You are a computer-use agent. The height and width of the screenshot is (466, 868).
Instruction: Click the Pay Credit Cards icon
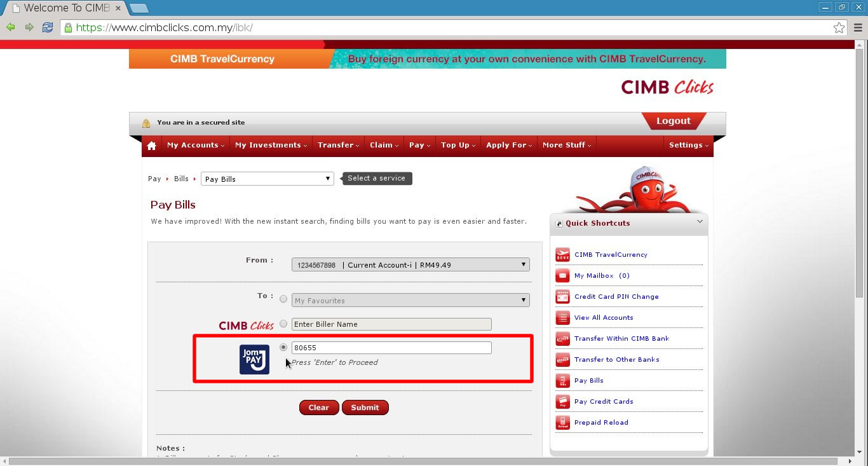562,402
